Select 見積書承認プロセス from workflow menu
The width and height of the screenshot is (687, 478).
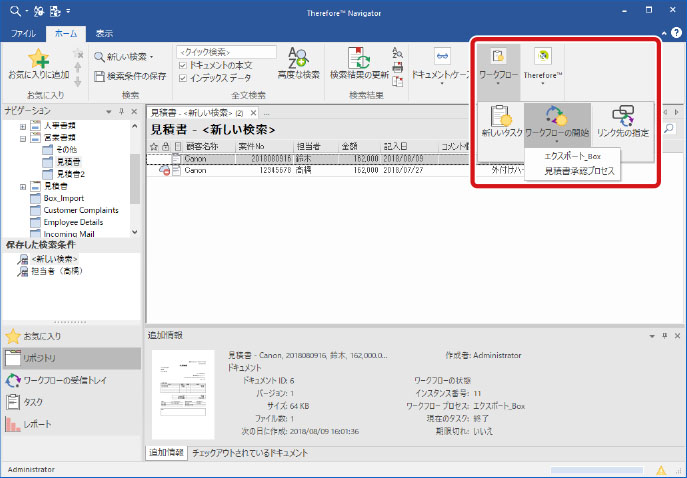click(x=580, y=172)
